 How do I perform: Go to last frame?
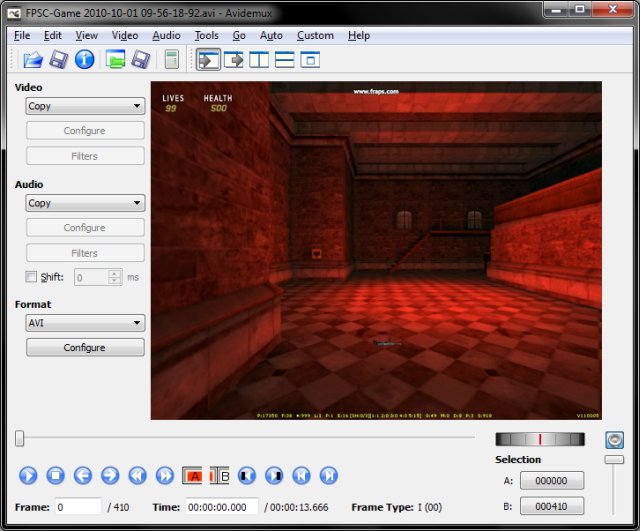click(x=329, y=475)
